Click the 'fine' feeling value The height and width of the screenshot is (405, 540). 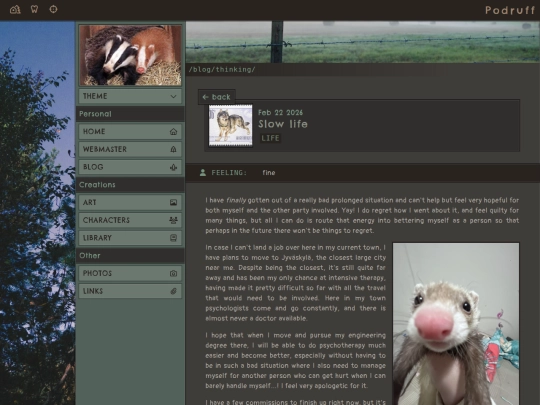[x=269, y=173]
